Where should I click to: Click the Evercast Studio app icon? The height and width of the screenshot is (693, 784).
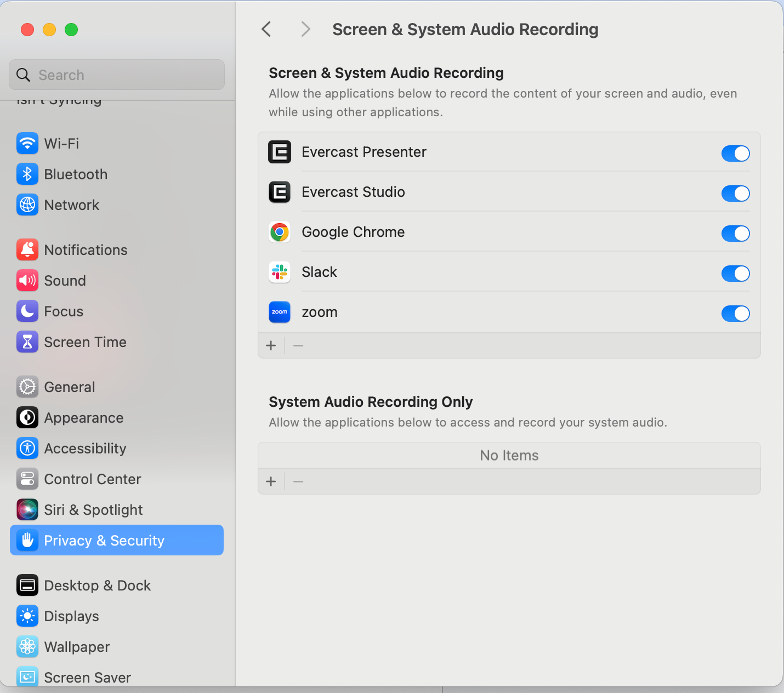pyautogui.click(x=280, y=192)
